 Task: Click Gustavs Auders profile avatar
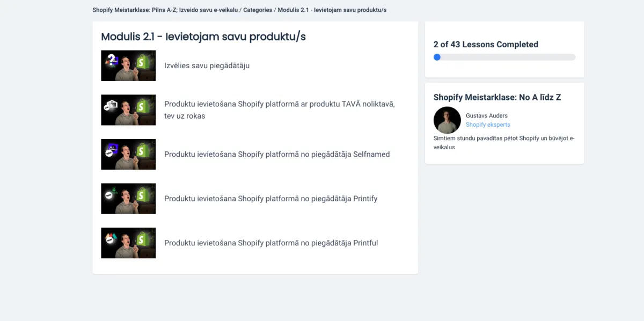click(x=447, y=120)
